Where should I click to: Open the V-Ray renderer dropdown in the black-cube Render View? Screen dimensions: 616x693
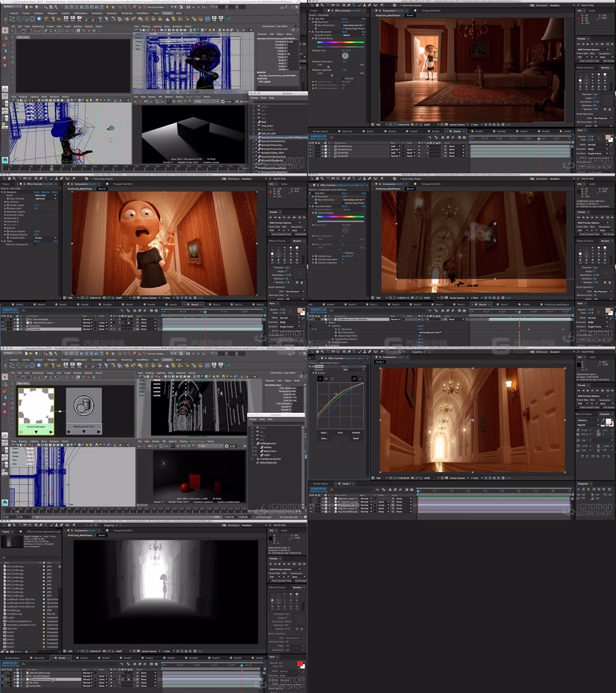pyautogui.click(x=207, y=101)
